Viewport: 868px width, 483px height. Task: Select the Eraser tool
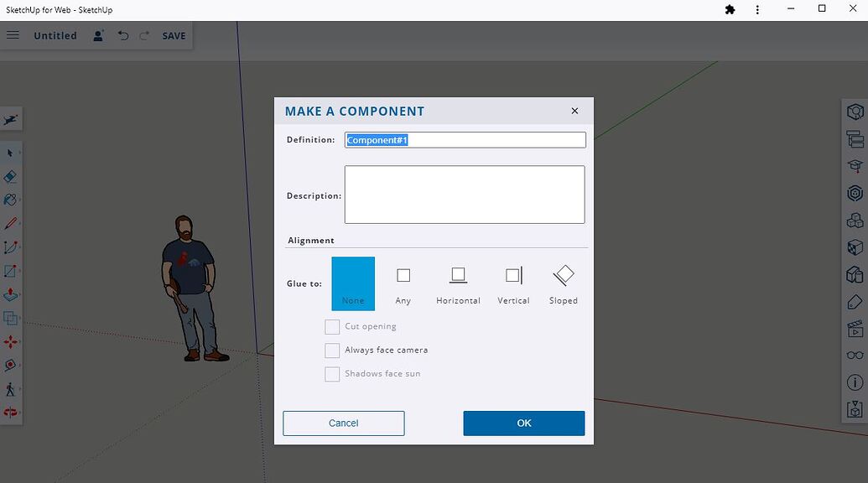[x=11, y=176]
